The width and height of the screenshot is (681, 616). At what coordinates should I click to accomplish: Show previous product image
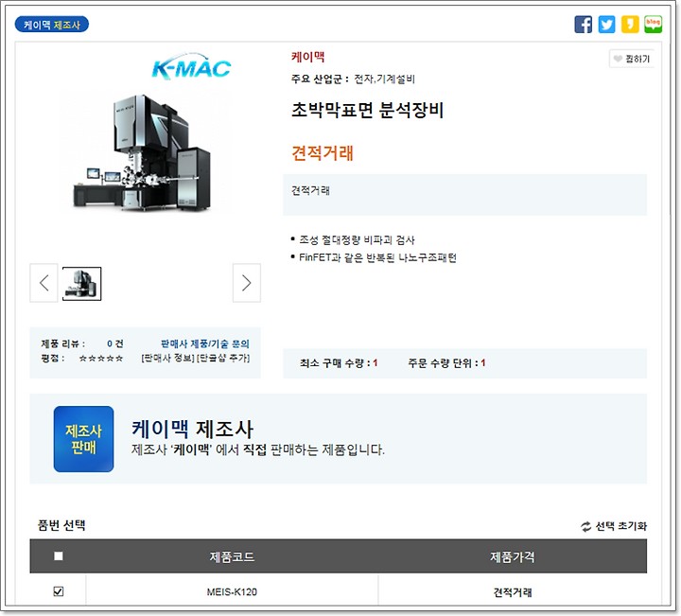[44, 283]
